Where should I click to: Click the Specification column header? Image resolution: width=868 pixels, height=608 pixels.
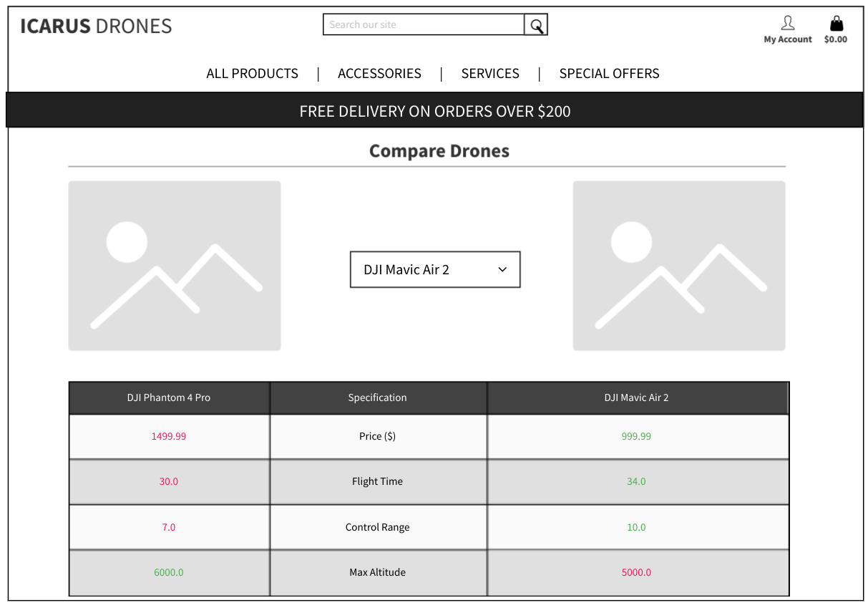[x=378, y=398]
